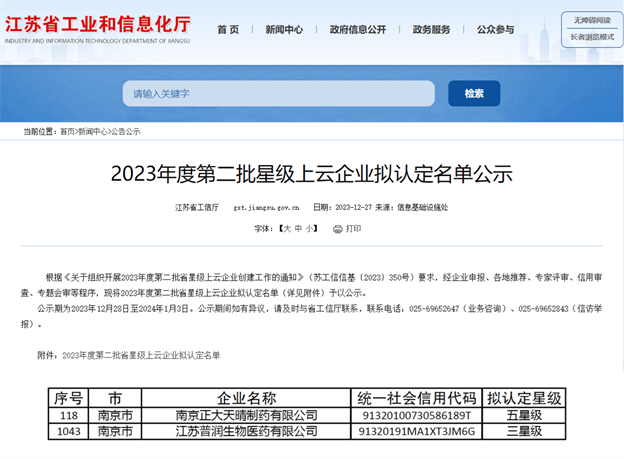Enable 无障碍阅读 accessibility mode
The image size is (624, 459).
tap(591, 20)
